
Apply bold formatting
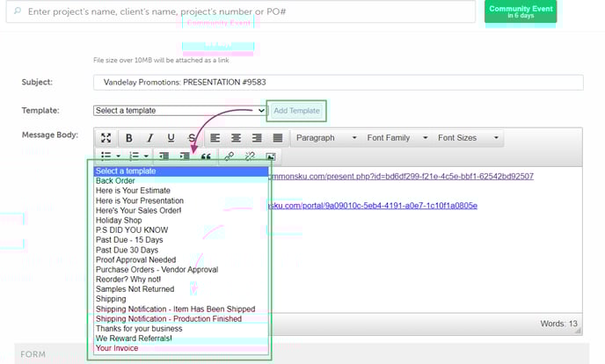pos(128,138)
